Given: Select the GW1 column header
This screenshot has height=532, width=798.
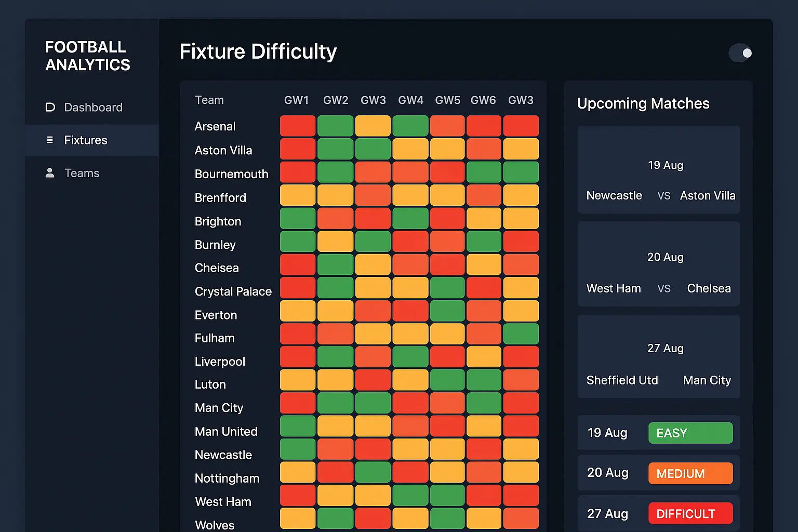Looking at the screenshot, I should (297, 100).
